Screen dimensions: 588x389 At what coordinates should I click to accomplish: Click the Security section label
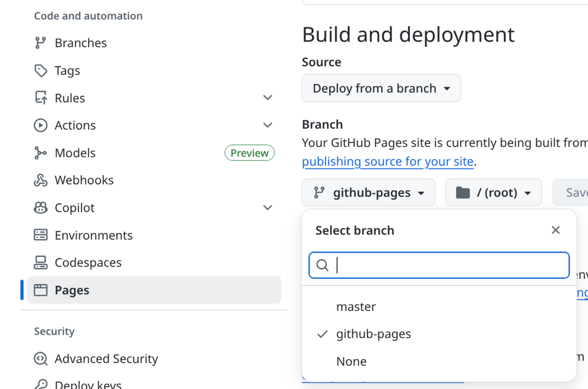[54, 332]
